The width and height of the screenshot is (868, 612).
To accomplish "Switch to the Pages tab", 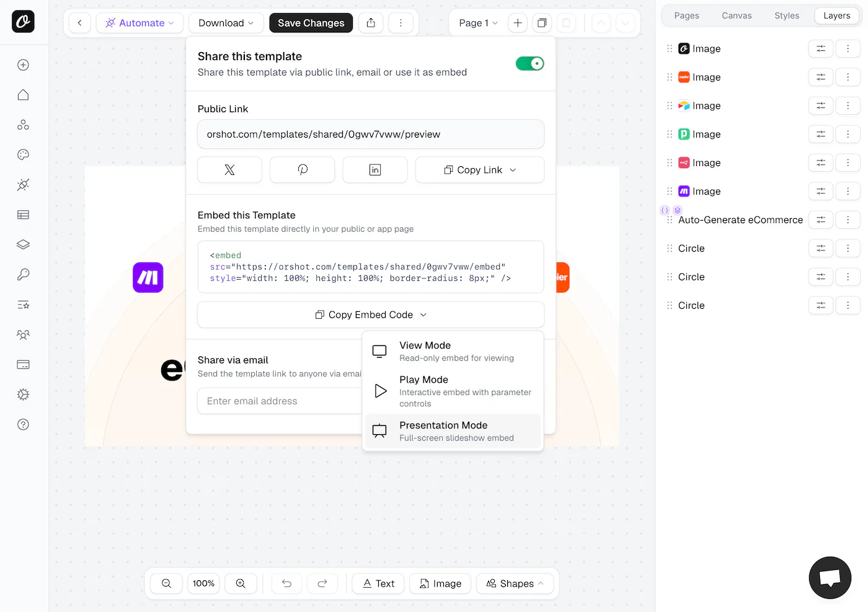I will (686, 16).
